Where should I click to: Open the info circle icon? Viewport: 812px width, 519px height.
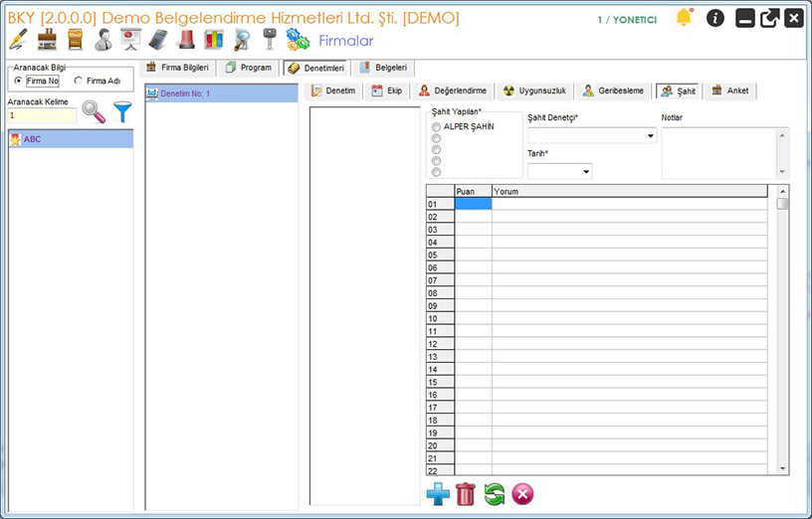[x=715, y=19]
